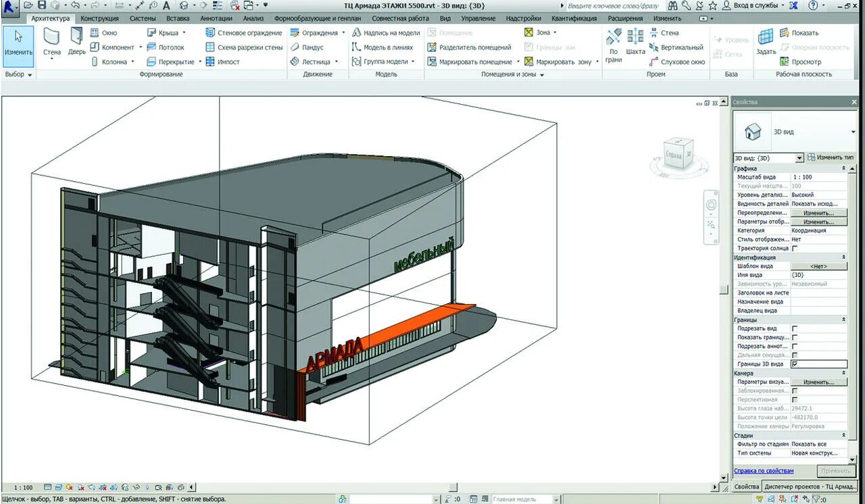
Task: Click the binoculars search icon
Action: click(x=673, y=5)
